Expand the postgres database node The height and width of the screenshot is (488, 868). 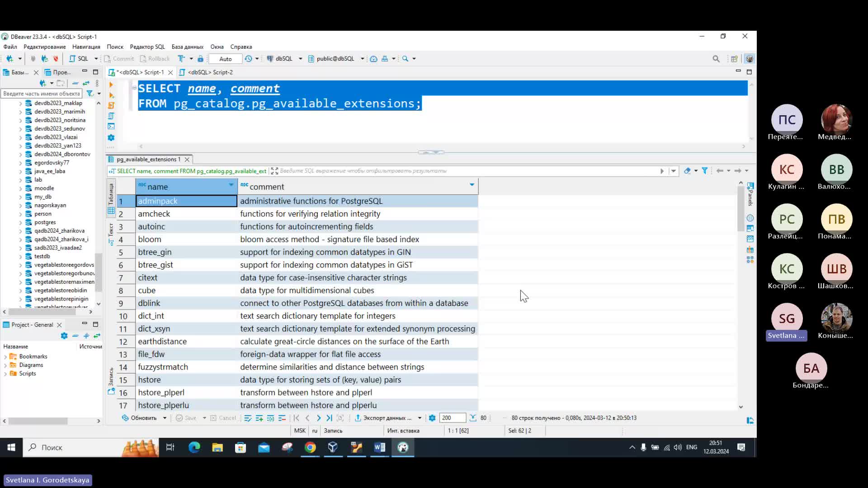20,222
